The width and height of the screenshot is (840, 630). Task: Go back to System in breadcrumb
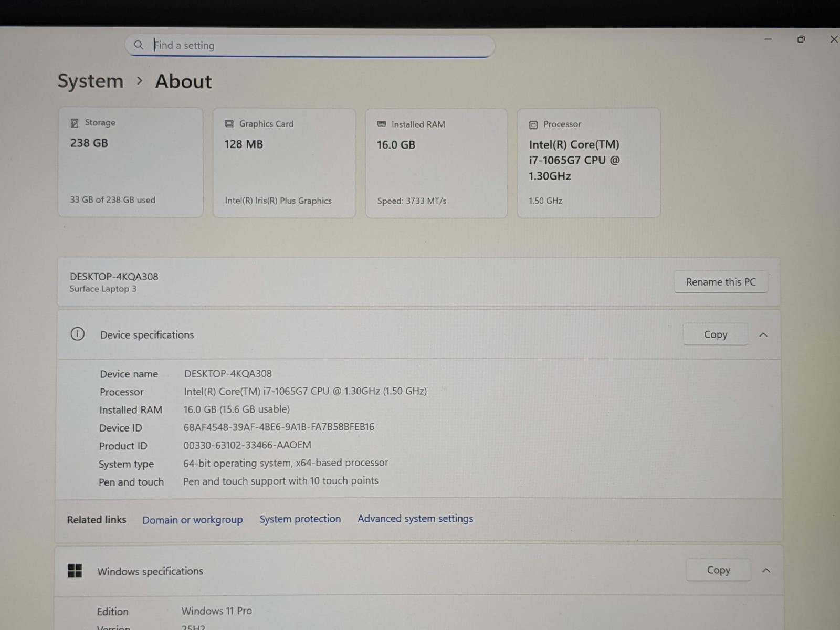pyautogui.click(x=90, y=81)
